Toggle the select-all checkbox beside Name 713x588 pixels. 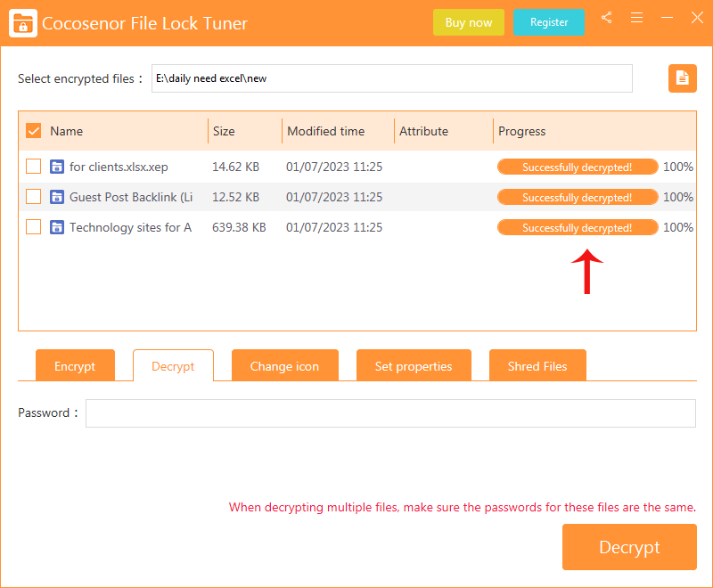pos(34,131)
